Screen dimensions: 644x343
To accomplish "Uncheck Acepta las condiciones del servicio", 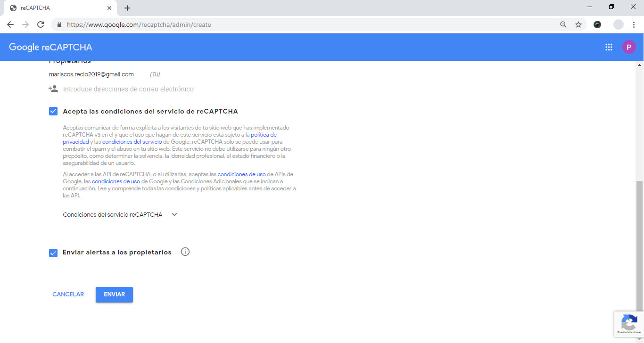I will pos(53,112).
